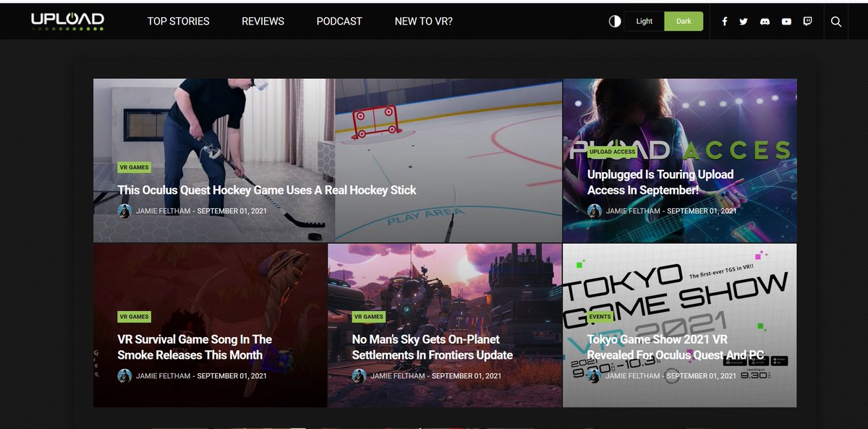Viewport: 868px width, 429px height.
Task: Select the REVIEWS navigation entry
Action: click(x=263, y=21)
